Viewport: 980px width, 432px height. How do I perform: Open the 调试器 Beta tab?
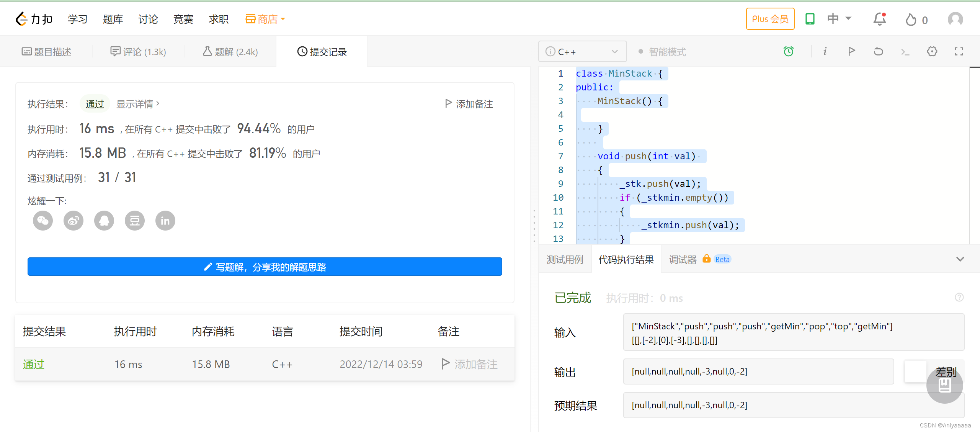point(700,259)
